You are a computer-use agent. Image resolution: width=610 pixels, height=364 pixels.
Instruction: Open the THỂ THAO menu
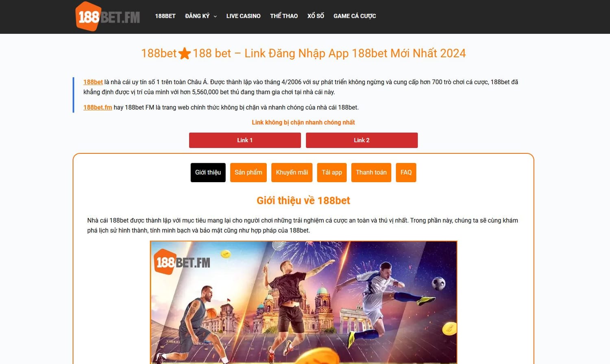pos(284,16)
